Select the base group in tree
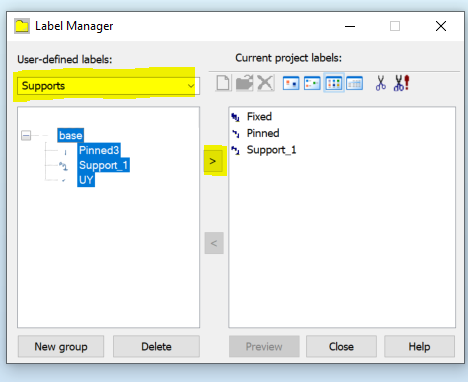Viewport: 468px width, 382px height. coord(70,135)
